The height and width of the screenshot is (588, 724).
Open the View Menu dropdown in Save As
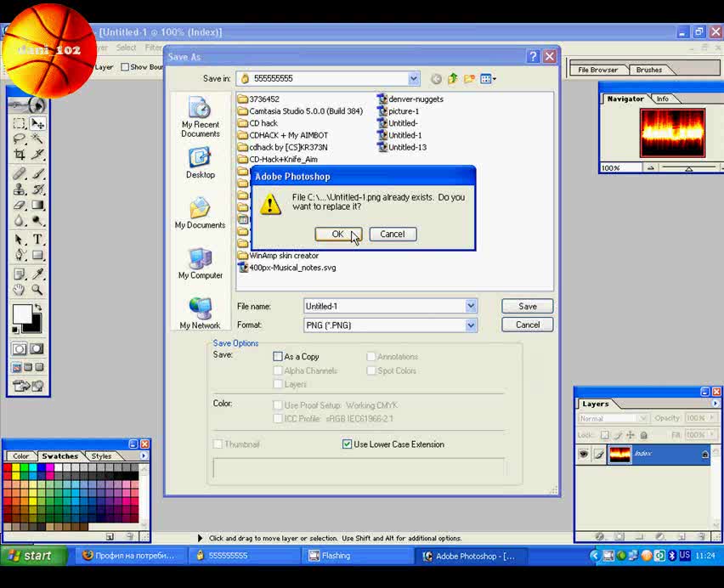(x=488, y=79)
